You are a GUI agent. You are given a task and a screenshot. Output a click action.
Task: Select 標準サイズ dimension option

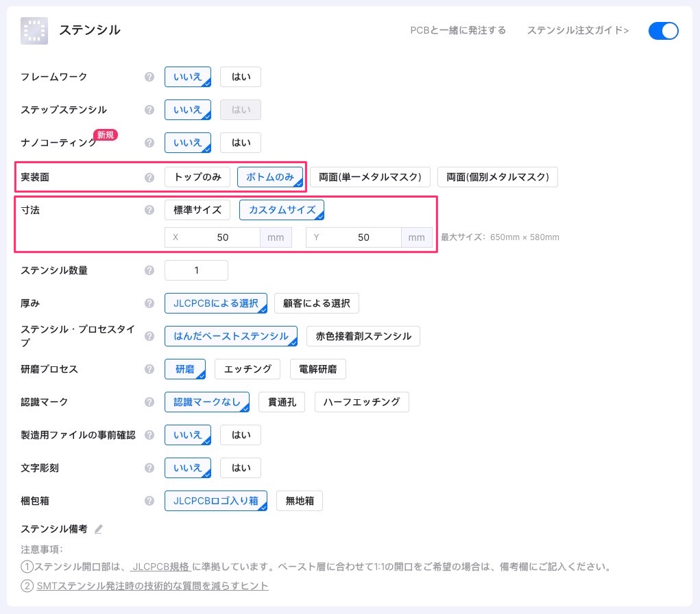(197, 210)
